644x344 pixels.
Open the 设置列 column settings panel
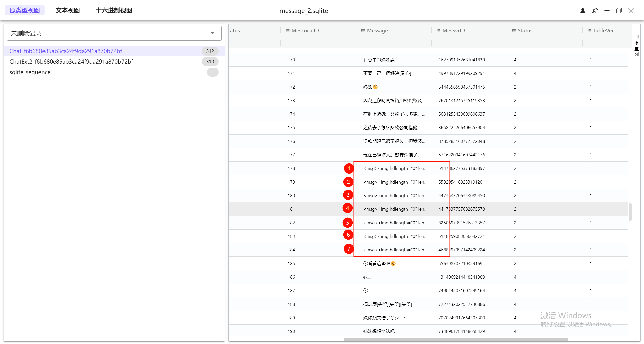636,46
